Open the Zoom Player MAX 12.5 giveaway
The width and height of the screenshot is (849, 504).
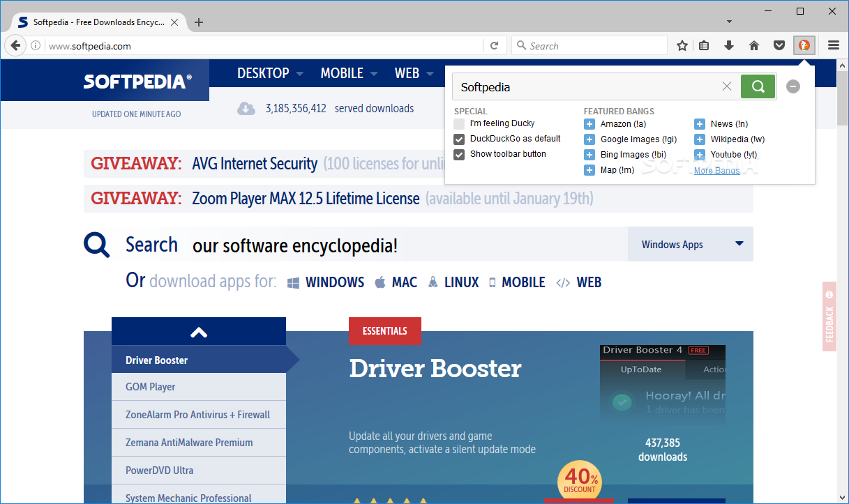coord(306,199)
